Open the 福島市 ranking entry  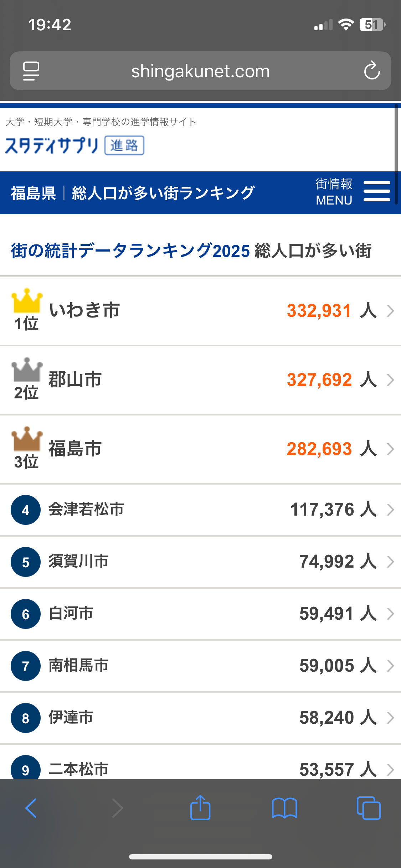point(200,449)
